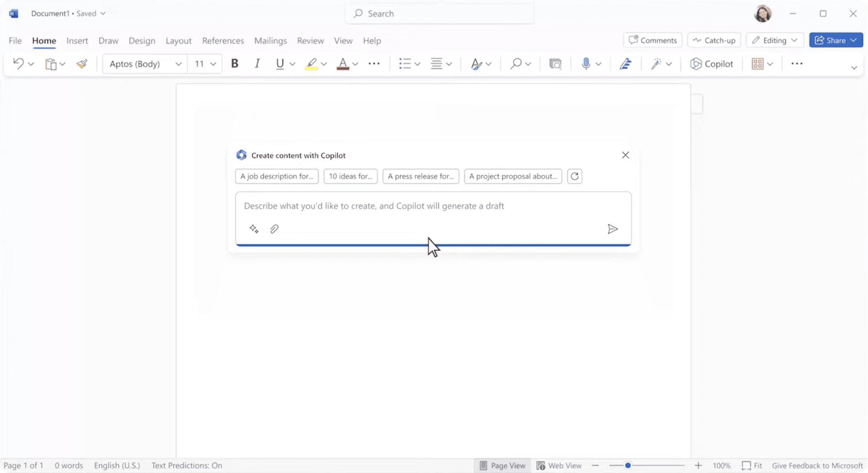
Task: Open Copilot from the ribbon
Action: (x=711, y=63)
